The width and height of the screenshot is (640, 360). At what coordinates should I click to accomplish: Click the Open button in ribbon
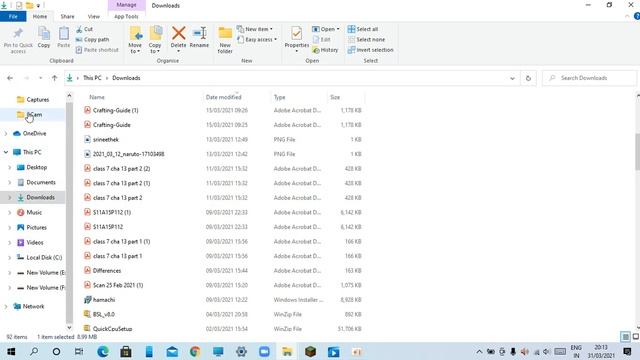coord(326,29)
